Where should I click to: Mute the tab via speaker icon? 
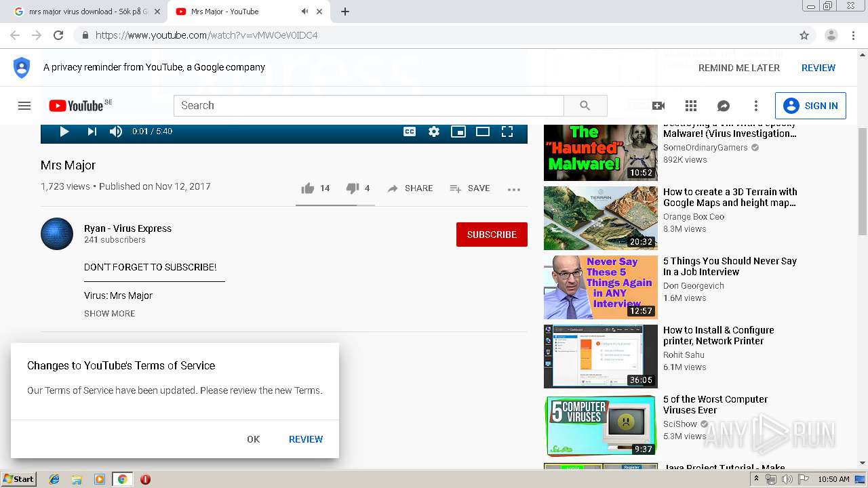point(305,12)
